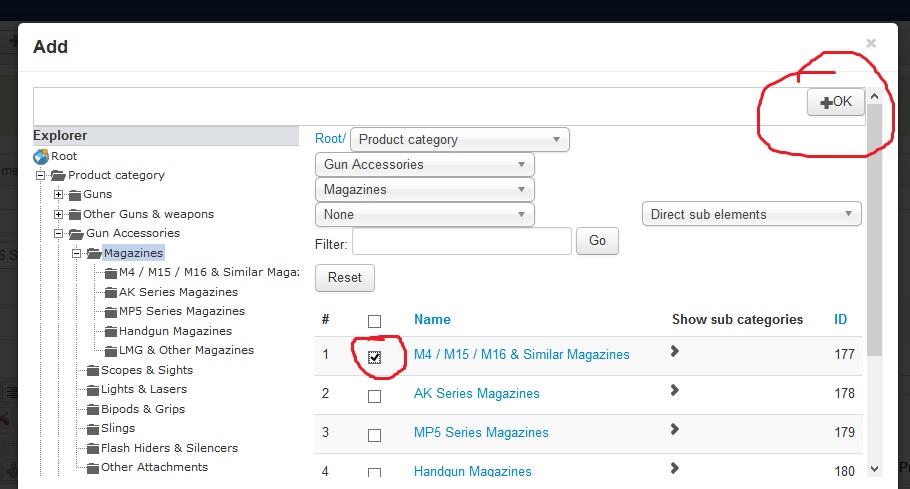Screen dimensions: 910x489
Task: Click the Slings folder icon
Action: [x=93, y=428]
